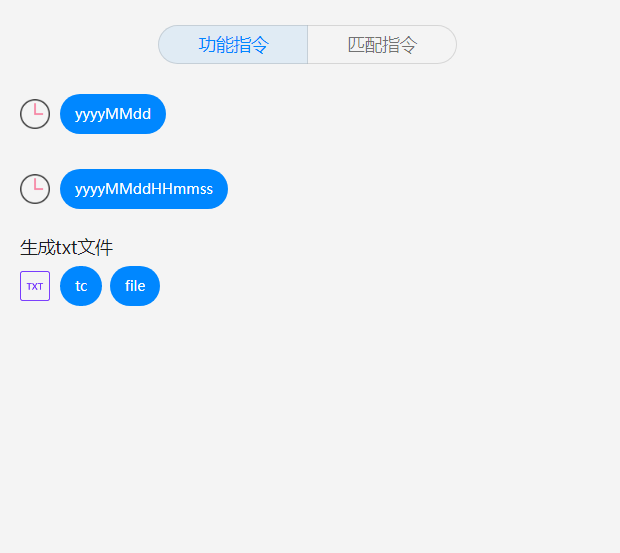Click the file command button

click(135, 286)
